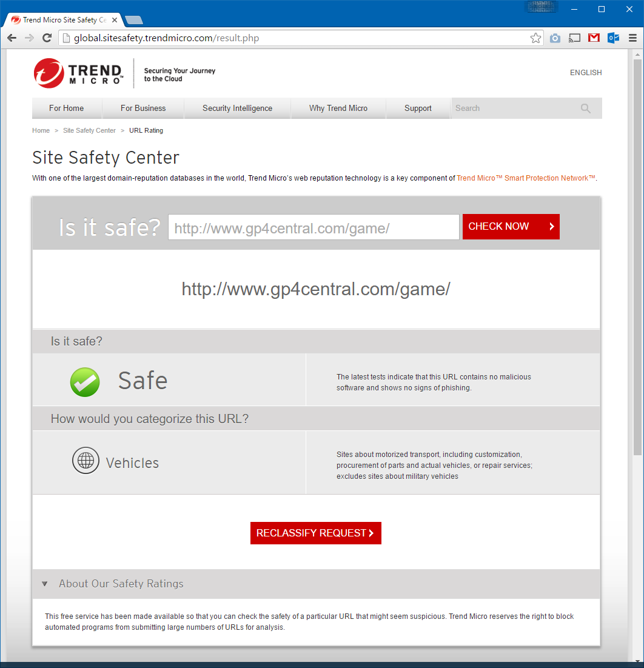This screenshot has height=668, width=644.
Task: Click the Cast extension icon
Action: point(574,38)
